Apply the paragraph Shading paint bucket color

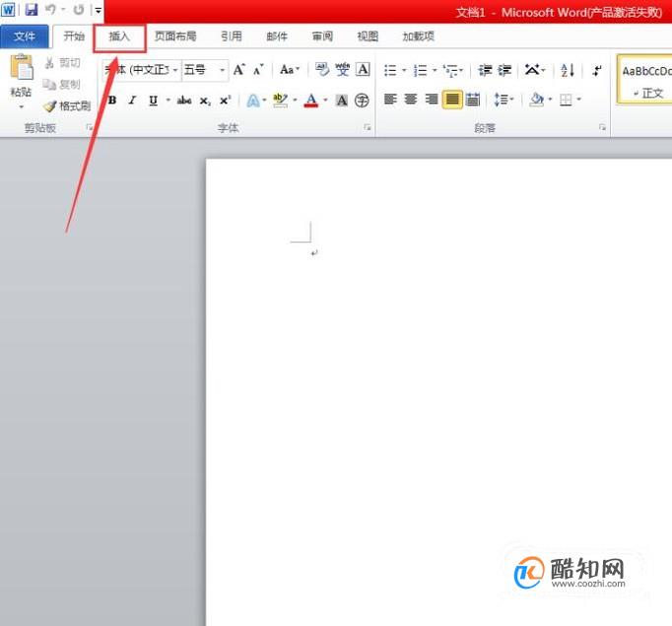pyautogui.click(x=536, y=100)
